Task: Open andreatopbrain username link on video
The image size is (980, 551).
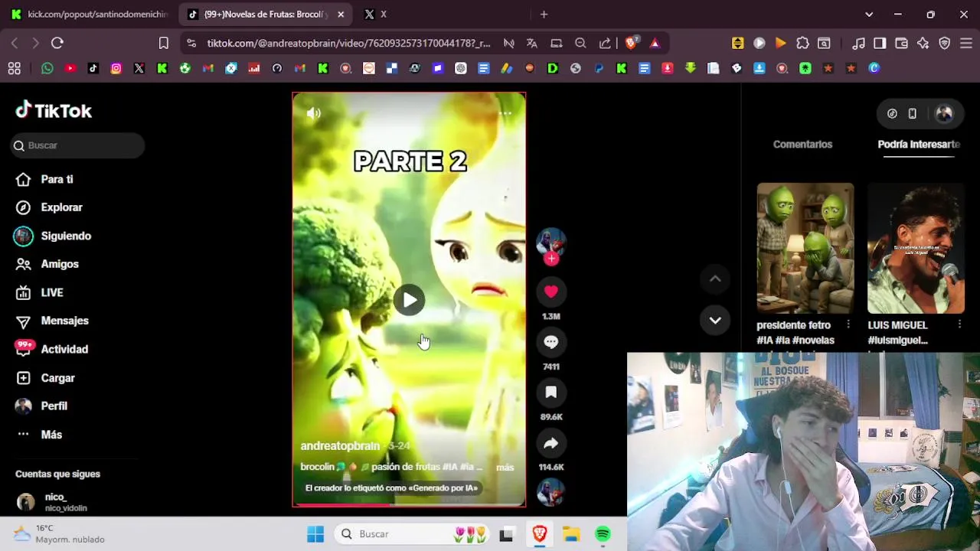Action: (x=340, y=445)
